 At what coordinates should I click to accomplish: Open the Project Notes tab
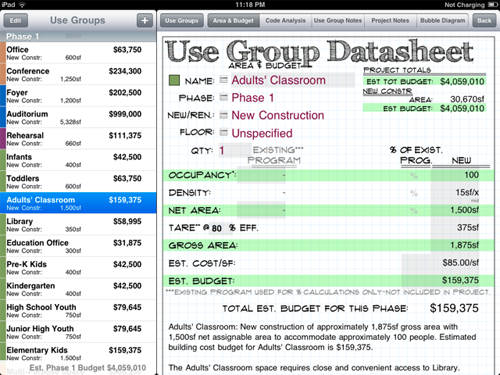pos(390,21)
